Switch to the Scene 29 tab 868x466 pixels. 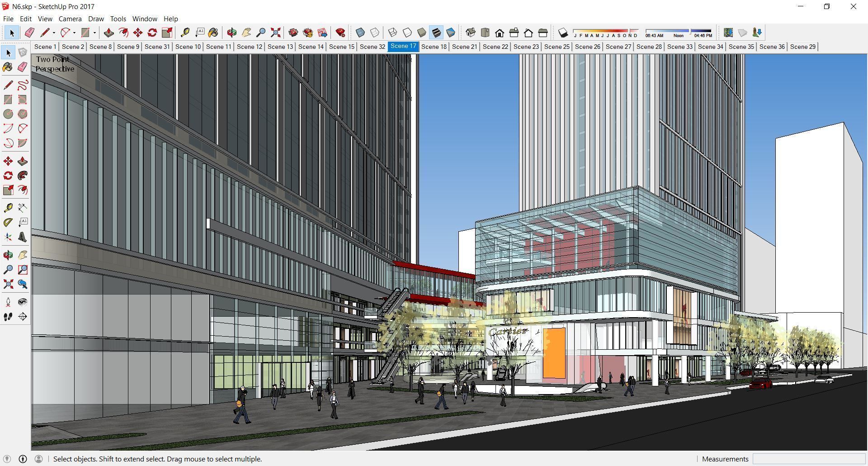803,47
